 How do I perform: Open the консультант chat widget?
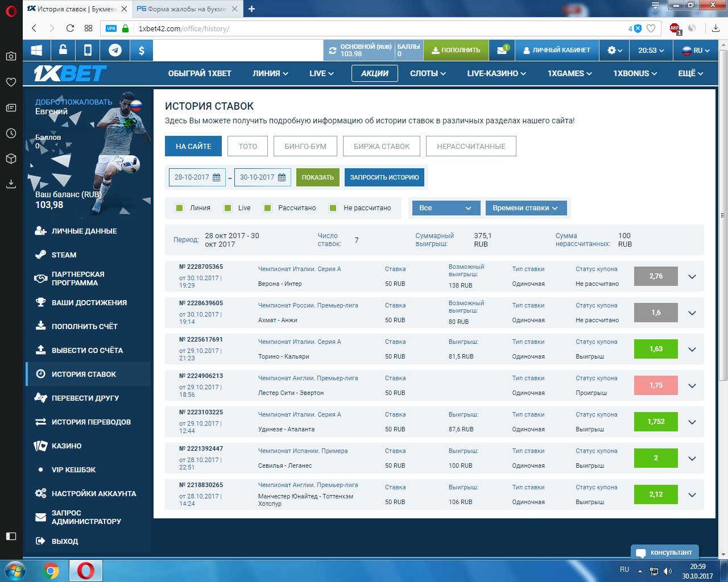(664, 552)
